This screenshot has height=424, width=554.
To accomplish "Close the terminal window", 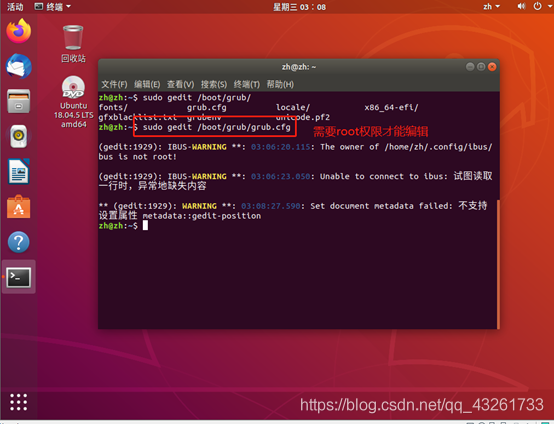I will [492, 66].
